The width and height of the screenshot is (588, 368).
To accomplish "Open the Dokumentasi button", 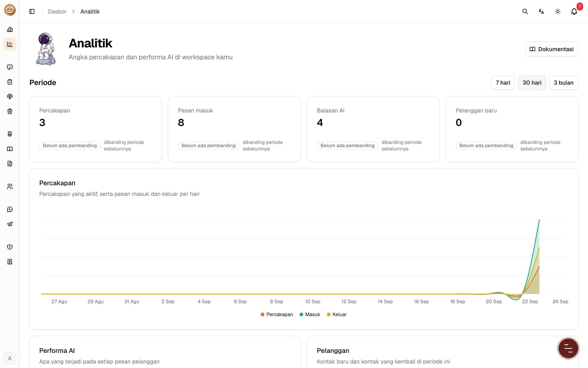I will 551,49.
